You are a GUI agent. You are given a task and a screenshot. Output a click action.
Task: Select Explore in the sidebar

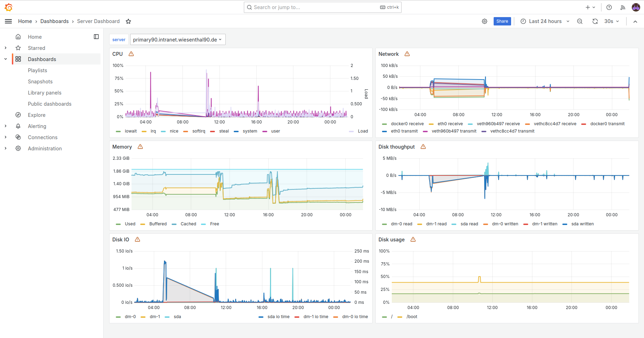click(x=37, y=115)
